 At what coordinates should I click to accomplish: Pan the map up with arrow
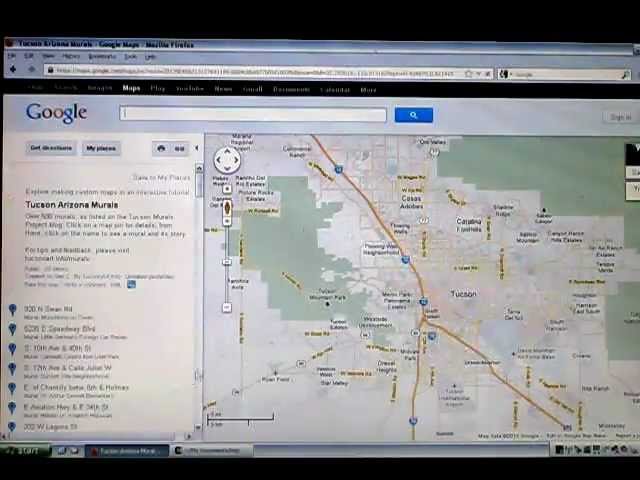click(227, 151)
